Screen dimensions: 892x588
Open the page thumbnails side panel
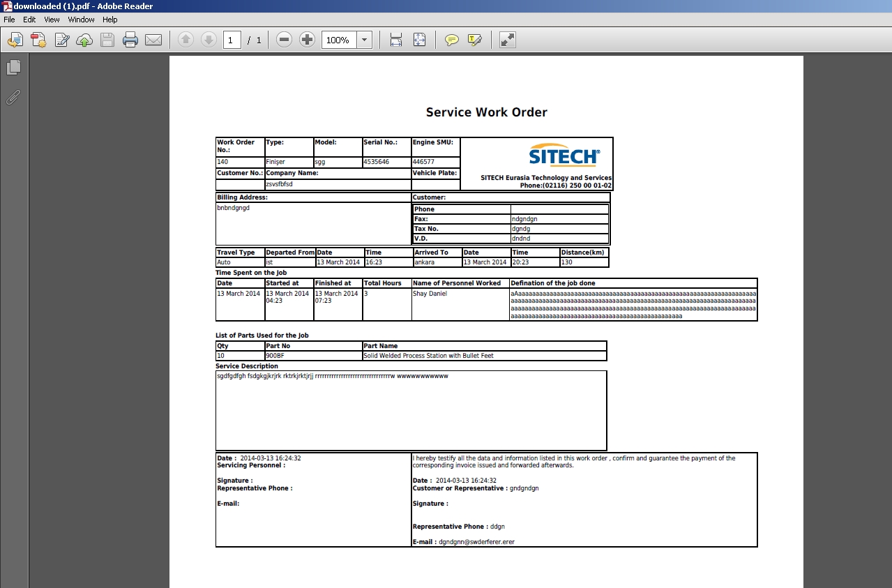coord(13,68)
